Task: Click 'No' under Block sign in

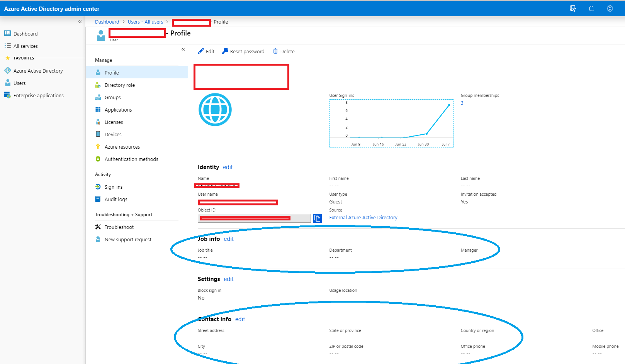Action: coord(201,298)
